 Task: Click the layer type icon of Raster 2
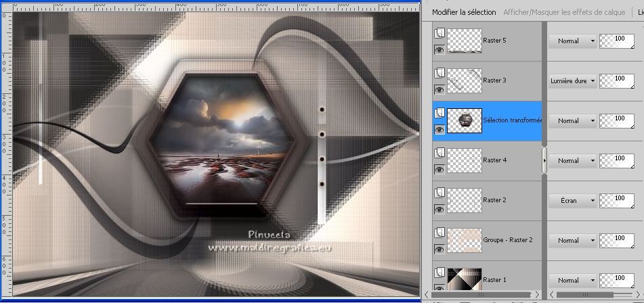point(439,193)
